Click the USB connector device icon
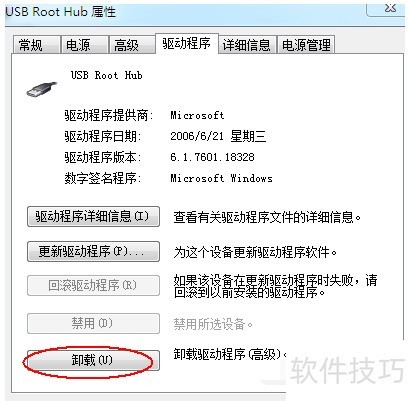 point(41,89)
